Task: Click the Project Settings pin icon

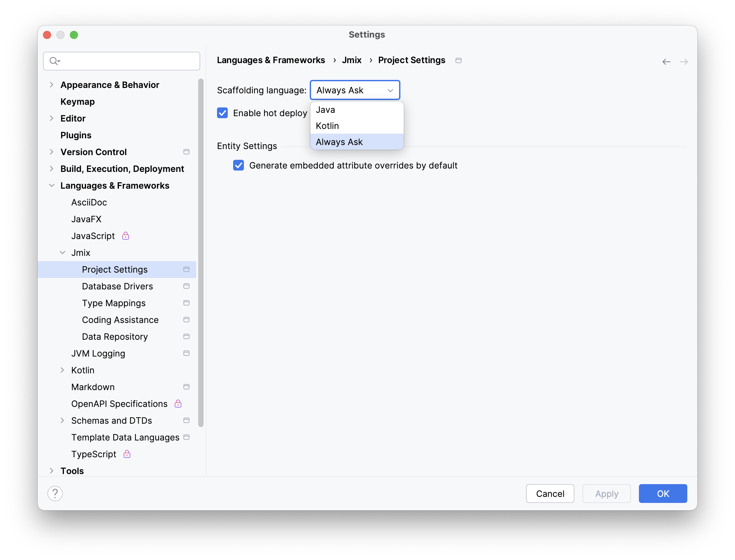Action: tap(186, 269)
